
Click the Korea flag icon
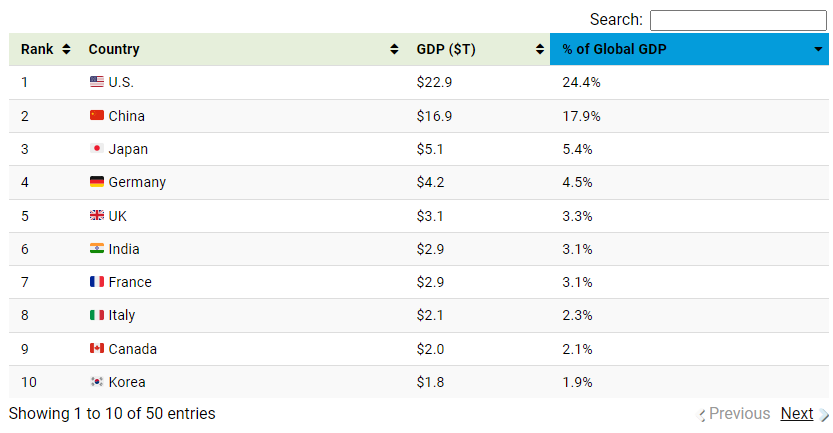(96, 382)
